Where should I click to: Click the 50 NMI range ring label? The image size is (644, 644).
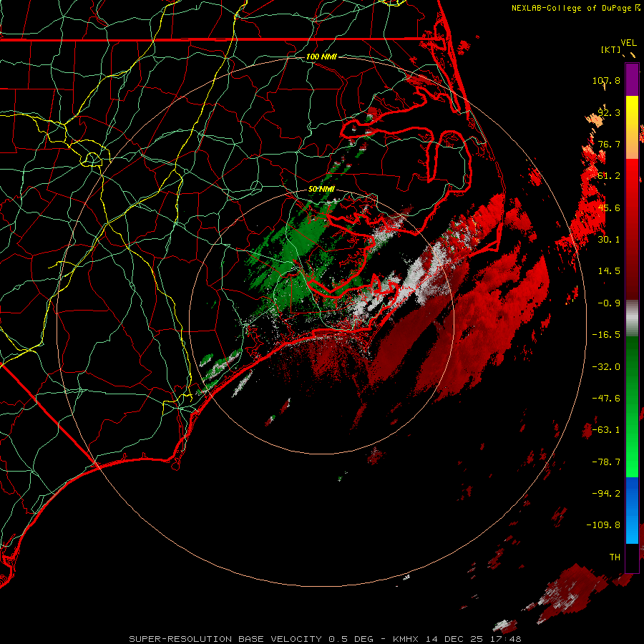pyautogui.click(x=321, y=190)
